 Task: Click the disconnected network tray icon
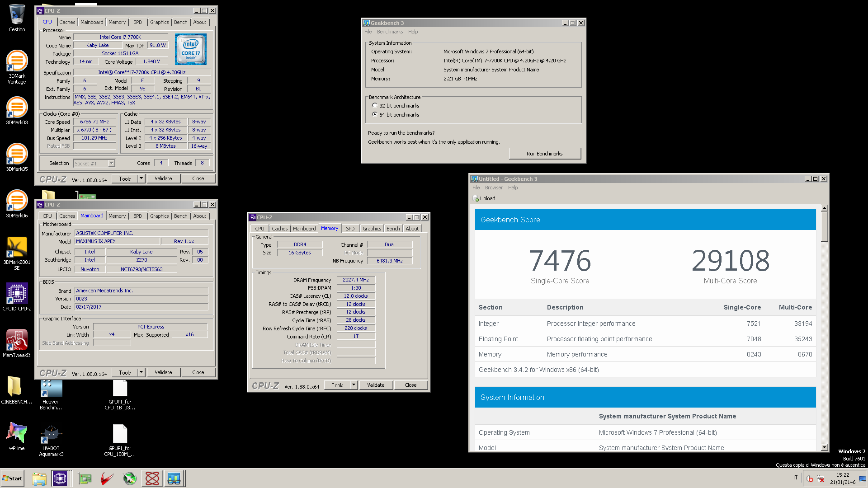[x=821, y=479]
